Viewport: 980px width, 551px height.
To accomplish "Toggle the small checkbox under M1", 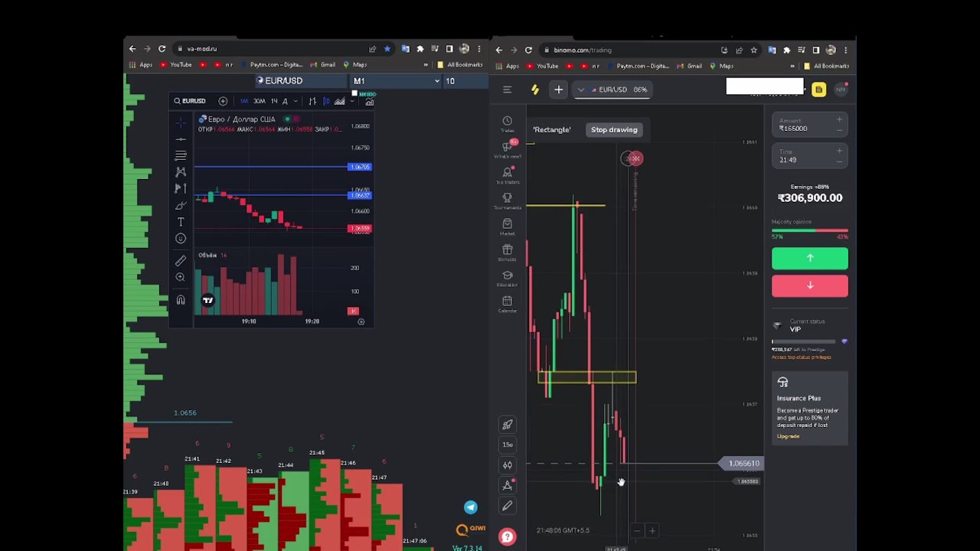I will pos(354,93).
